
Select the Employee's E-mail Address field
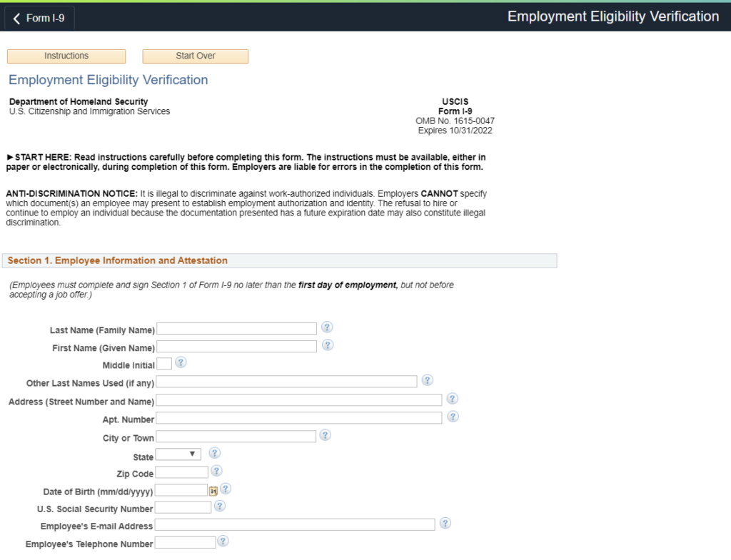pos(296,524)
